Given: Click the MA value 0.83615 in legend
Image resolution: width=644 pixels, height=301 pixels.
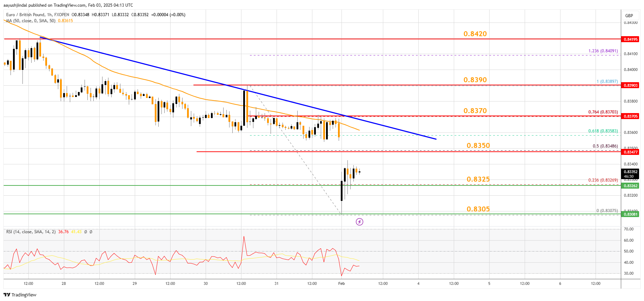Looking at the screenshot, I should pyautogui.click(x=65, y=21).
